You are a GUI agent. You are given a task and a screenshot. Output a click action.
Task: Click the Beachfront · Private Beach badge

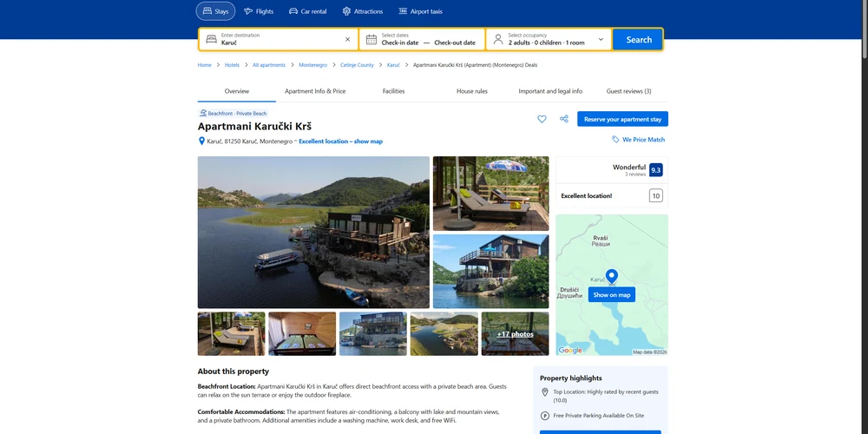point(233,114)
